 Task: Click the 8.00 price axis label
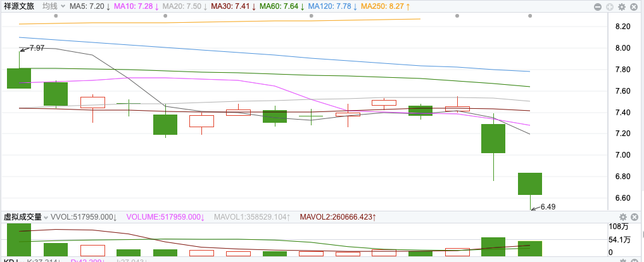pos(623,48)
